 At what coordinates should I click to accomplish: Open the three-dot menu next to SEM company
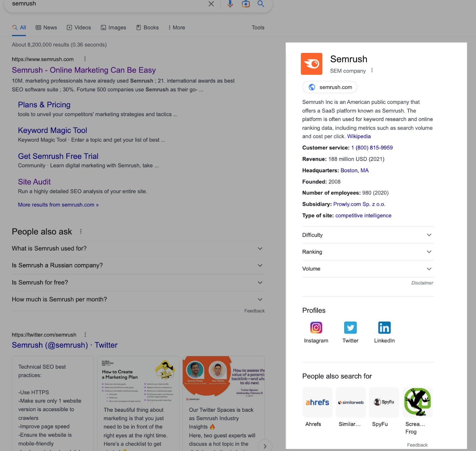(x=372, y=71)
